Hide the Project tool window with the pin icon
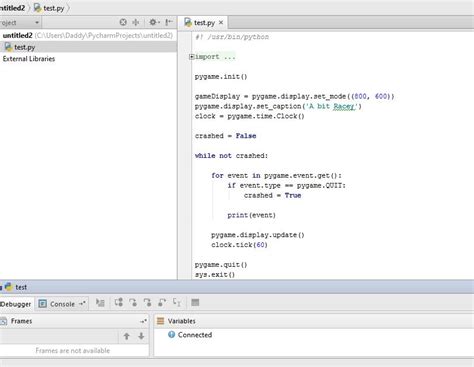 [x=169, y=22]
